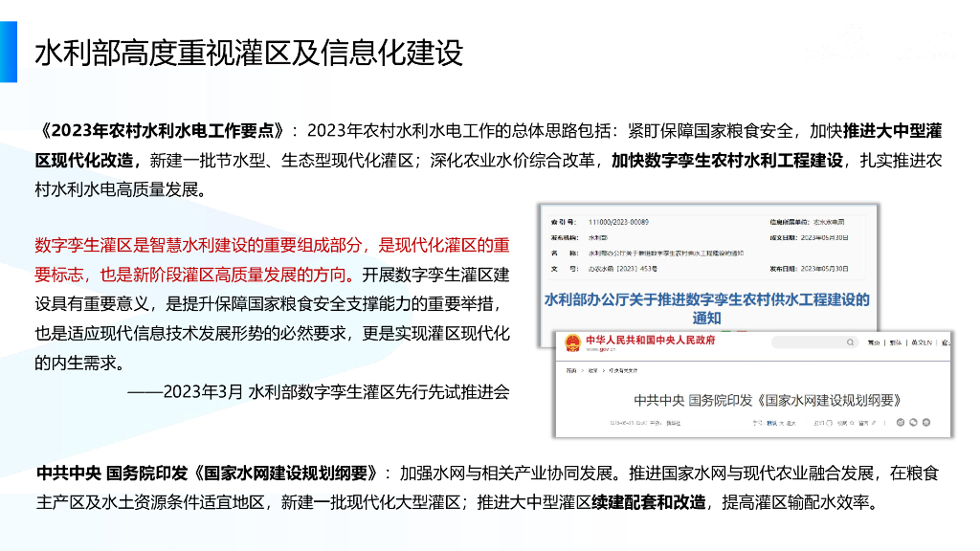
Task: Click the print icon beside 打印
Action: [x=830, y=423]
